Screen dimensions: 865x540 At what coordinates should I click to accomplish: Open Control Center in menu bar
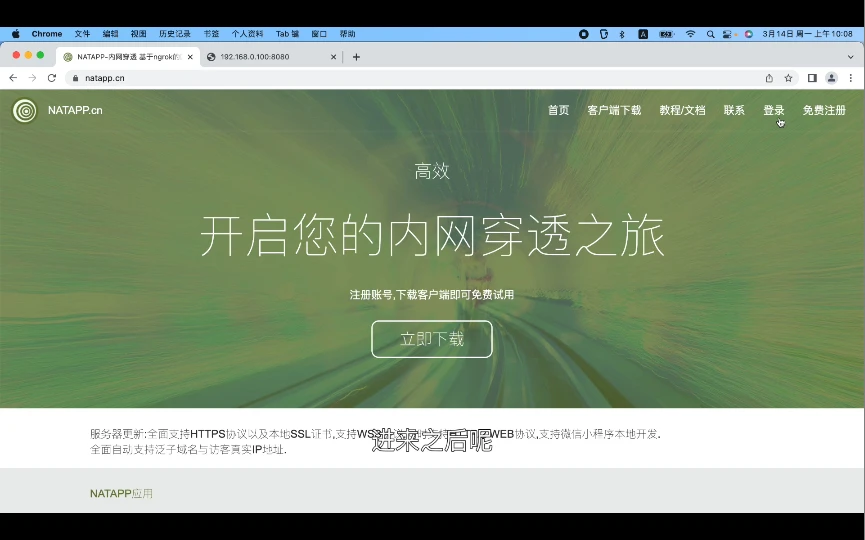728,34
